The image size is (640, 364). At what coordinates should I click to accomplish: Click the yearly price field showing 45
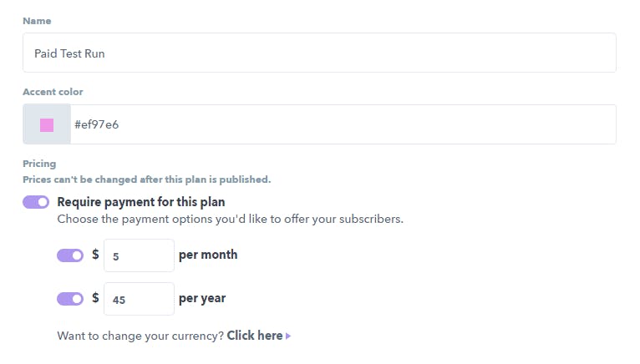[x=139, y=299]
